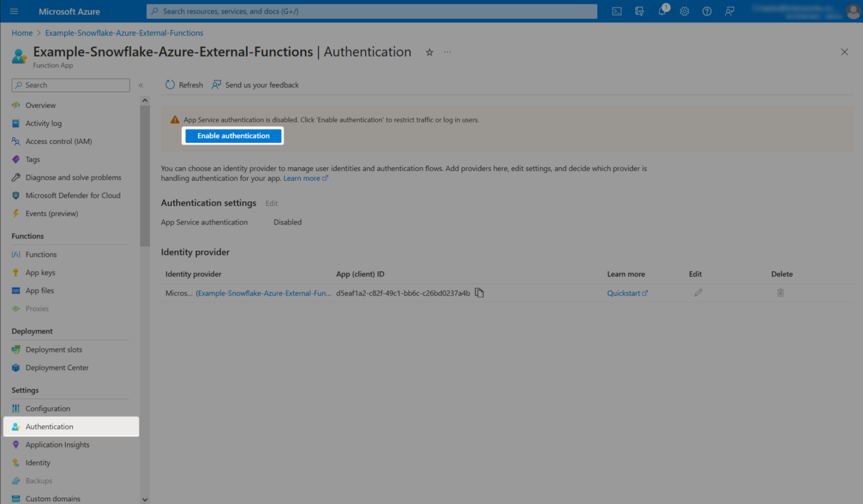Open Azure Cloud Shell from the top bar

[x=616, y=11]
